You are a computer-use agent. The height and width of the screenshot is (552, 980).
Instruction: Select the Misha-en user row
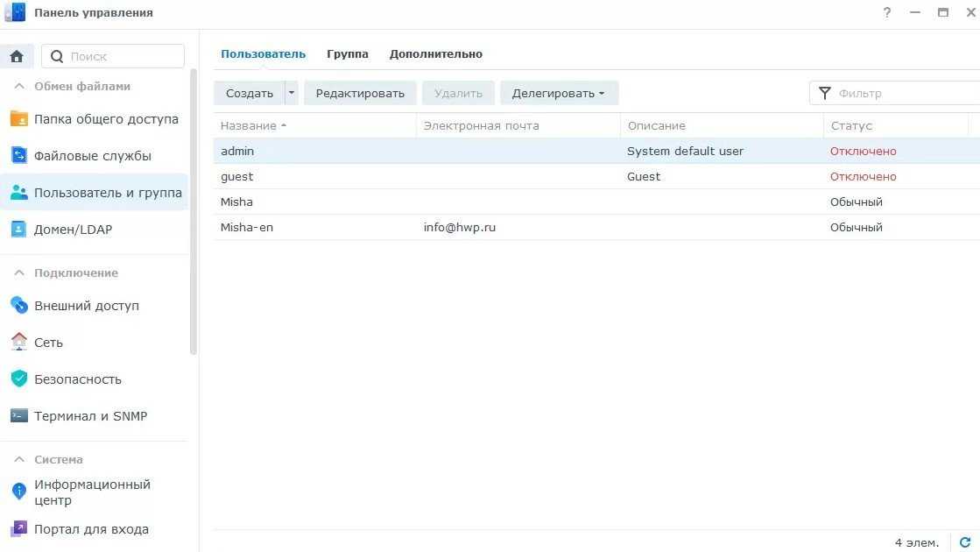click(525, 228)
